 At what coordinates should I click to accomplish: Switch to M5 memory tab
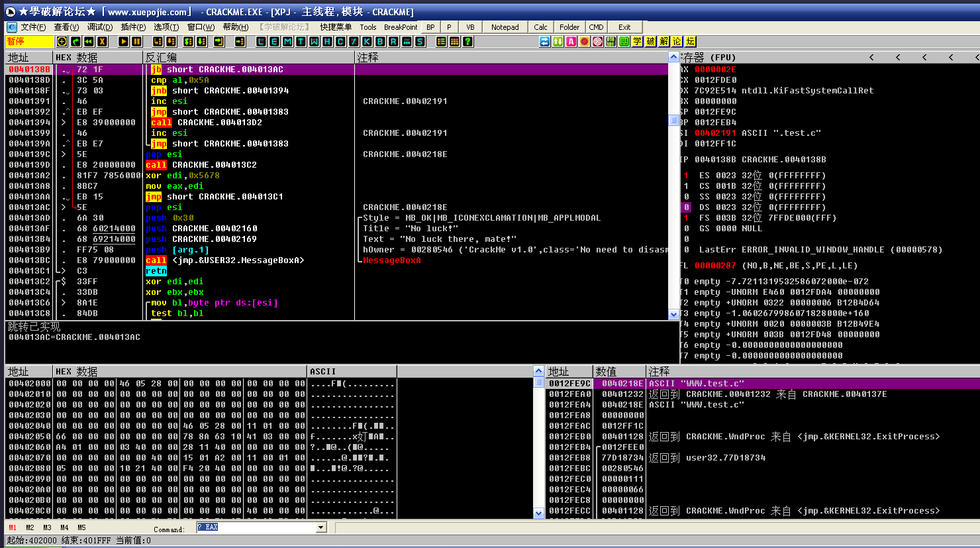(81, 527)
